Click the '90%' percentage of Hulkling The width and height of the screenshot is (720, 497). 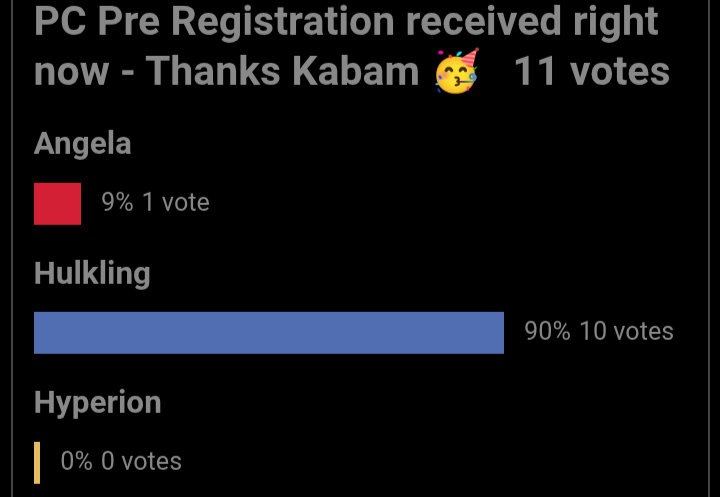547,331
